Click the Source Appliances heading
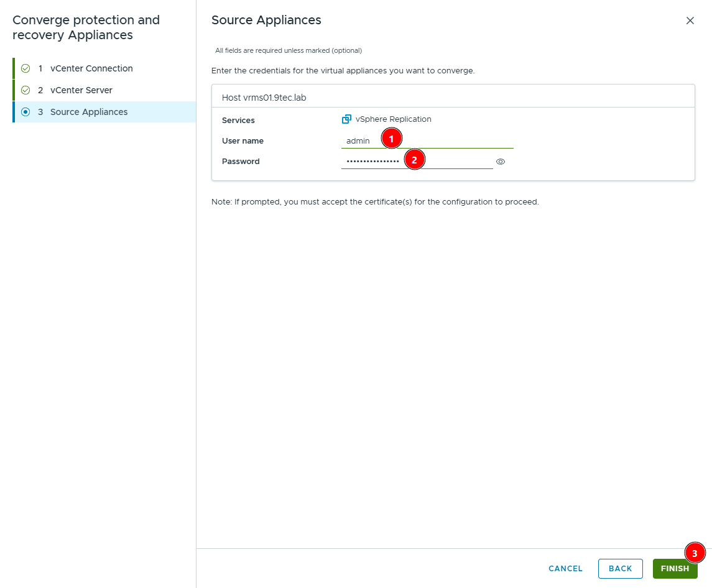The height and width of the screenshot is (588, 712). [266, 20]
